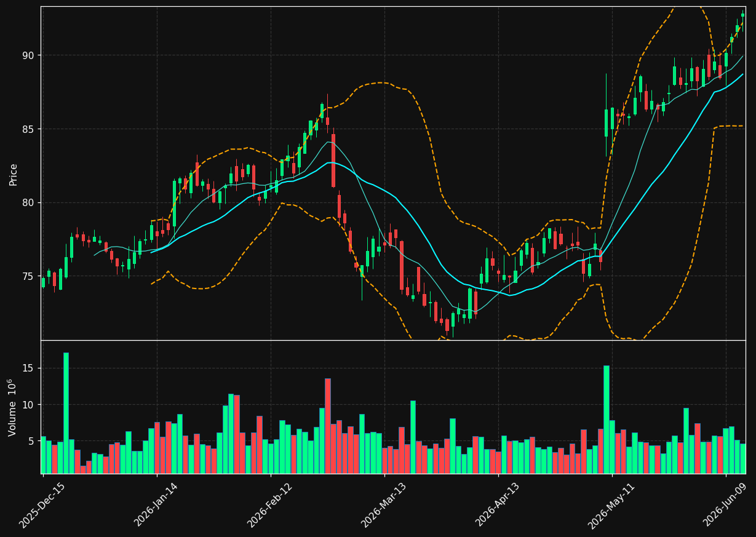Click the 75 price axis label
This screenshot has height=537, width=756.
coord(30,276)
